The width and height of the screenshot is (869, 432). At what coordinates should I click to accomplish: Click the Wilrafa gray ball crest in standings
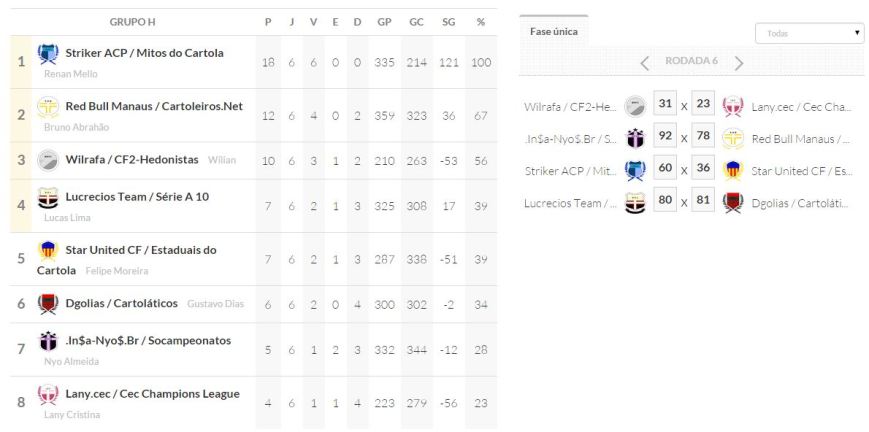click(x=48, y=160)
